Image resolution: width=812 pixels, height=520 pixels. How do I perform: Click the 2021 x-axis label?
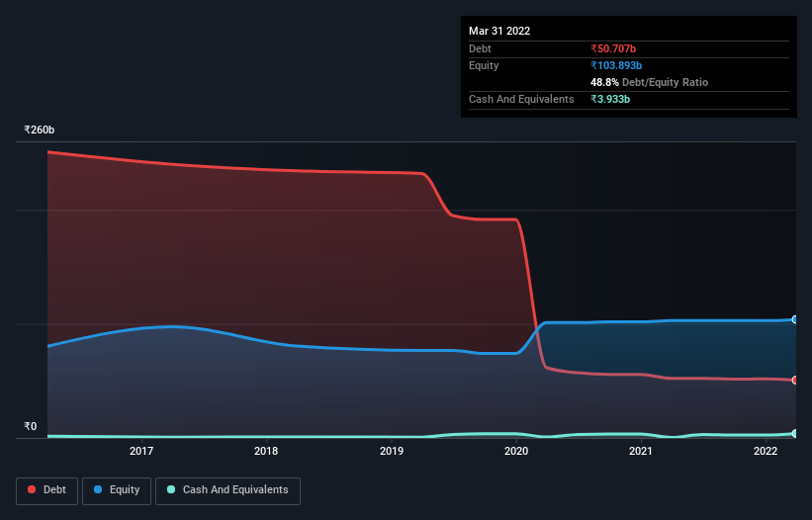click(641, 451)
